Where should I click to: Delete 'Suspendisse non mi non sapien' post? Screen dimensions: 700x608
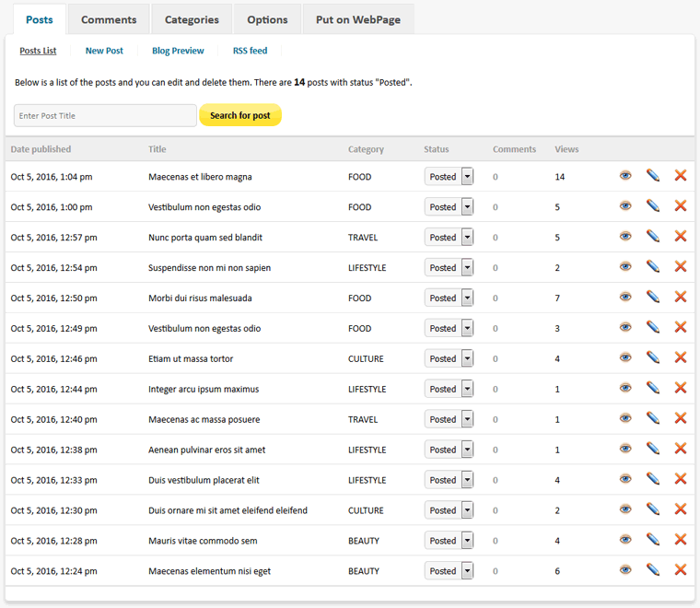tap(681, 266)
